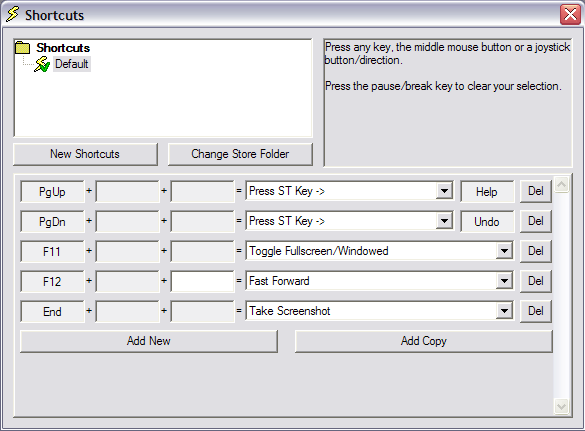Click Add New shortcut button
Viewport: 585px width, 431px height.
pyautogui.click(x=149, y=341)
